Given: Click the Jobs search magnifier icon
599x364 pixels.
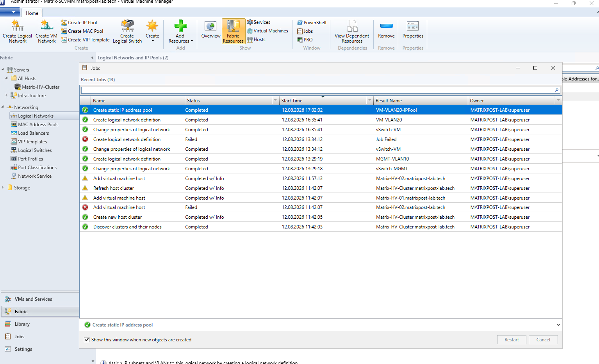Looking at the screenshot, I should point(557,90).
